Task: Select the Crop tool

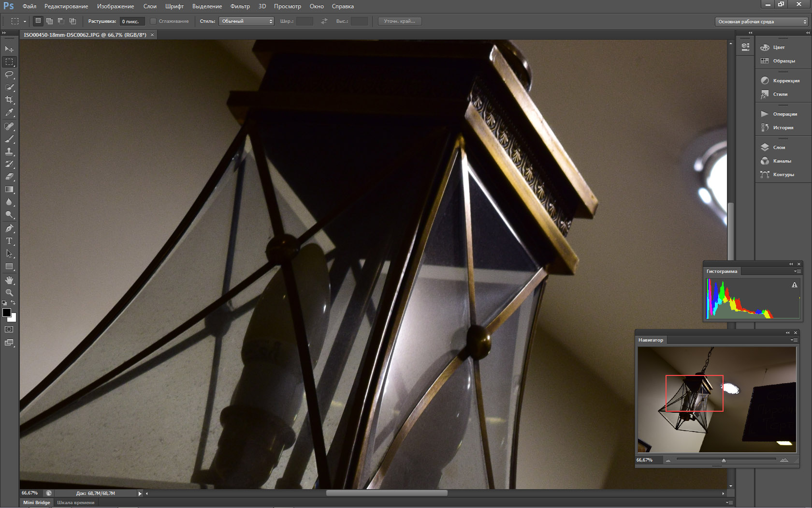Action: pyautogui.click(x=9, y=100)
